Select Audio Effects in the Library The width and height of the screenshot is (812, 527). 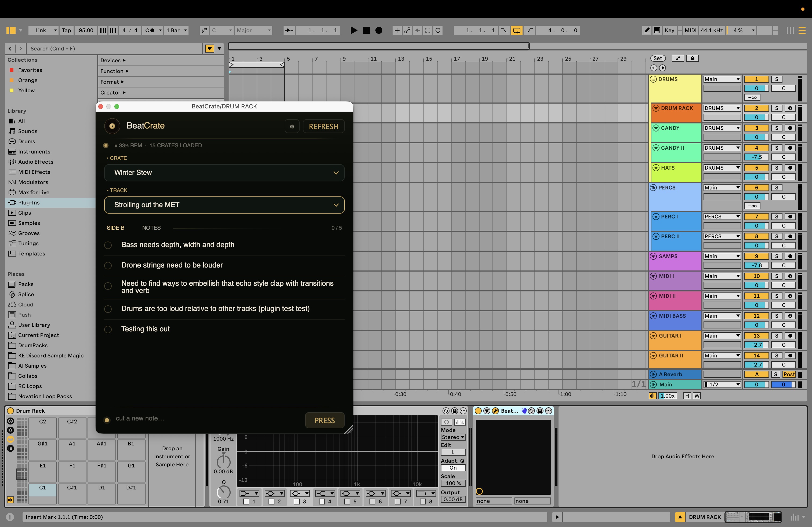tap(50, 162)
